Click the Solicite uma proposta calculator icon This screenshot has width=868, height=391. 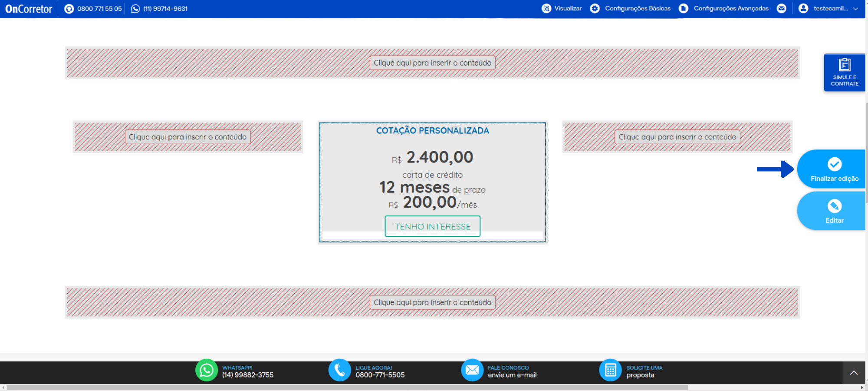(610, 370)
